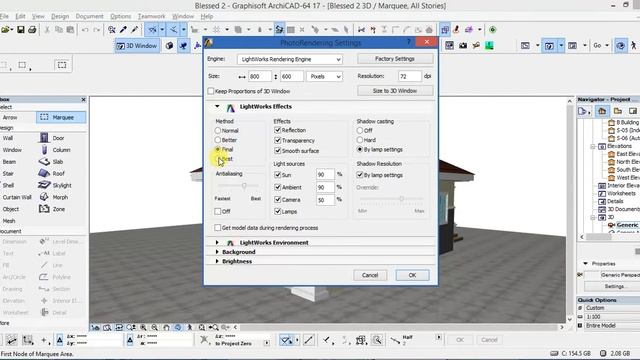Open the Design menu
640x360 pixels.
point(60,16)
